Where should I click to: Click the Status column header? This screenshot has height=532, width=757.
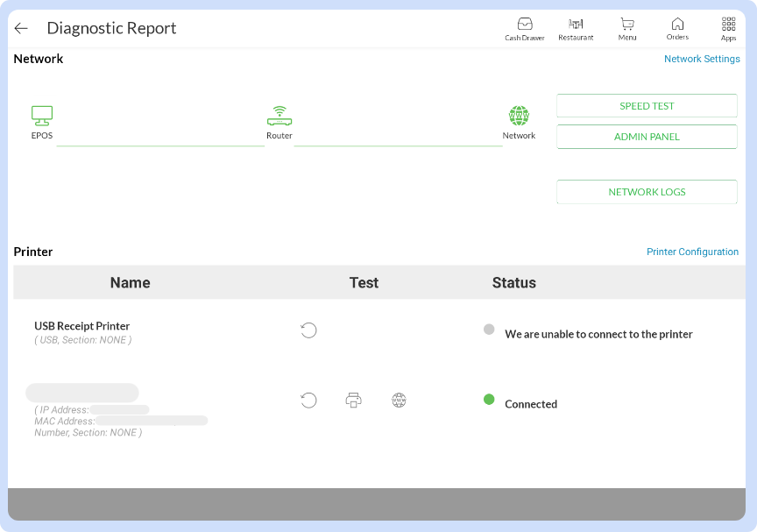click(514, 282)
